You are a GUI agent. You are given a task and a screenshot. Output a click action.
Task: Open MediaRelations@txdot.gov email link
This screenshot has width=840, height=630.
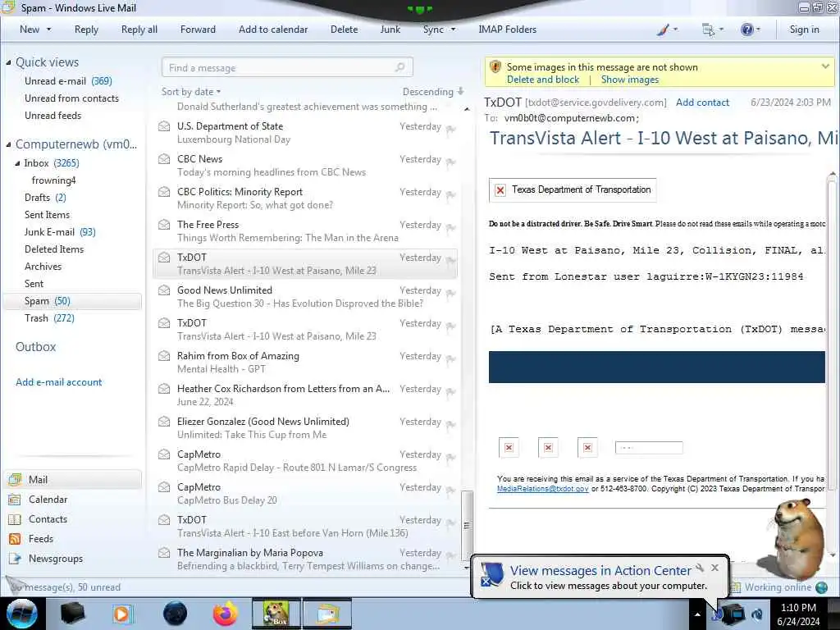coord(543,489)
